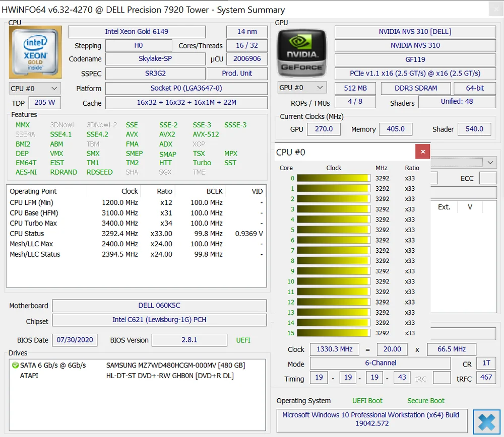Select the Intel Xeon Gold 6149 name field
Viewport: 504px width, 437px height.
pyautogui.click(x=137, y=32)
